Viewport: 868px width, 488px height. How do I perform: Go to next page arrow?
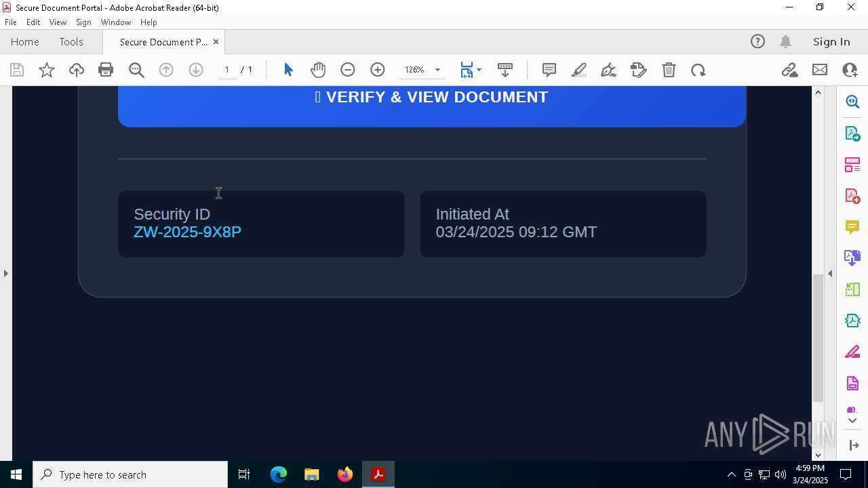point(196,70)
